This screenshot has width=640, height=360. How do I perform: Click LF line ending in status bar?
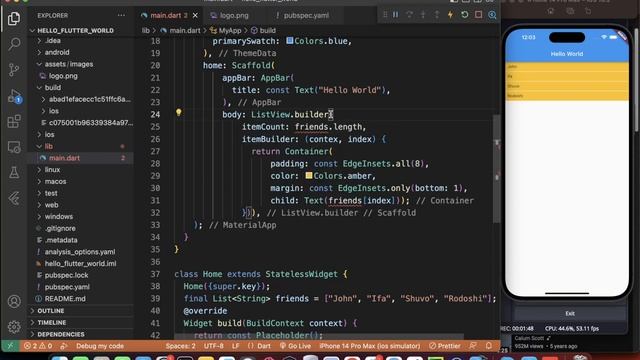coord(236,346)
